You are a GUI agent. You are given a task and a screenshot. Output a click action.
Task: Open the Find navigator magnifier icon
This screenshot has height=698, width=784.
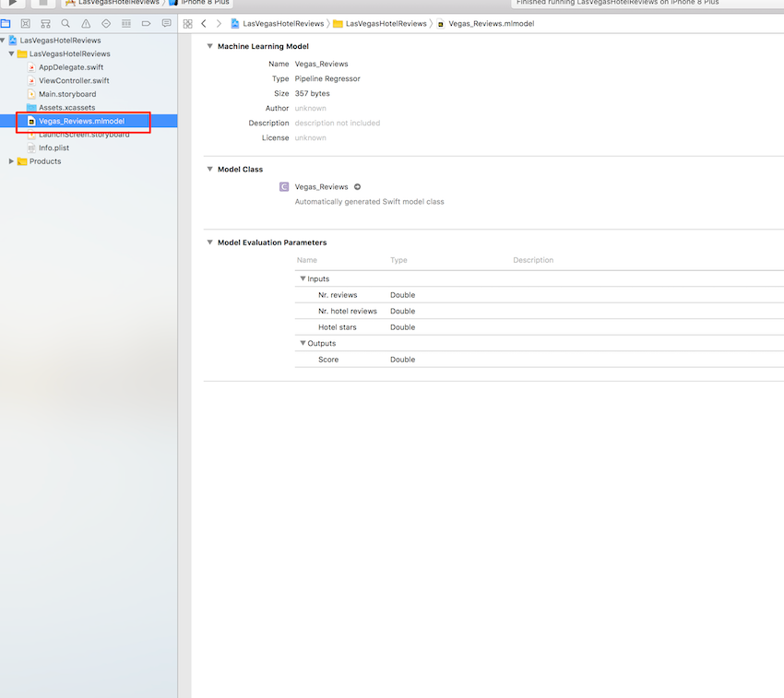tap(65, 23)
